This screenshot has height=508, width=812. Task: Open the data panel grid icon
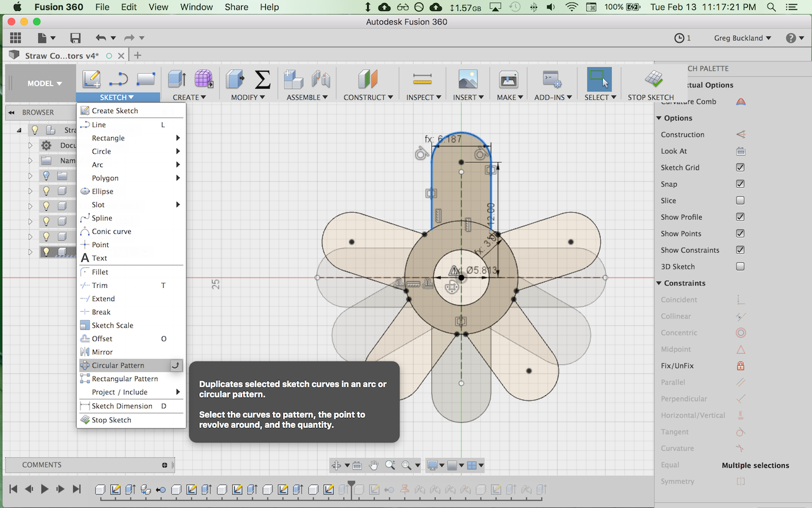pos(15,38)
